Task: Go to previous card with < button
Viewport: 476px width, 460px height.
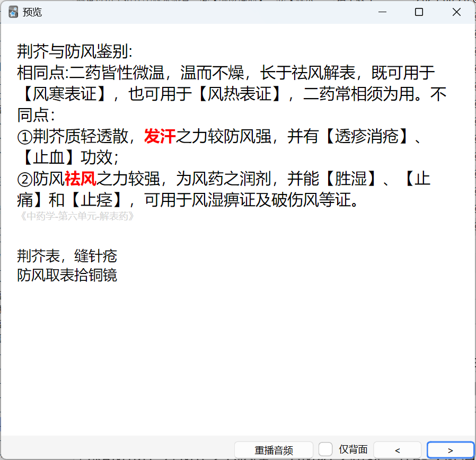Action: coord(397,450)
